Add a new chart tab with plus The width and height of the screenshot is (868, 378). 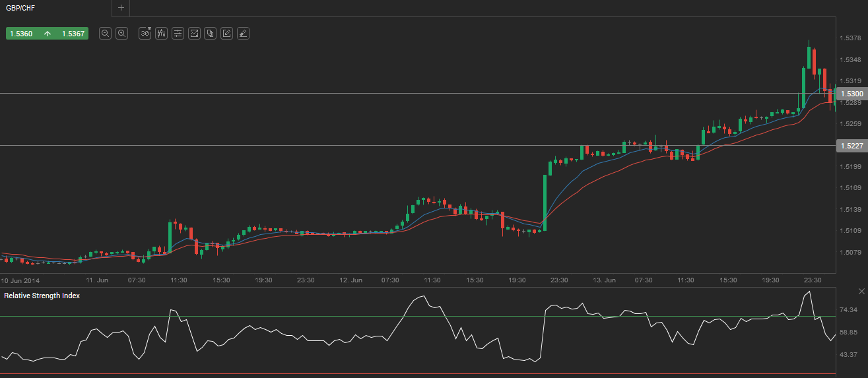tap(121, 8)
